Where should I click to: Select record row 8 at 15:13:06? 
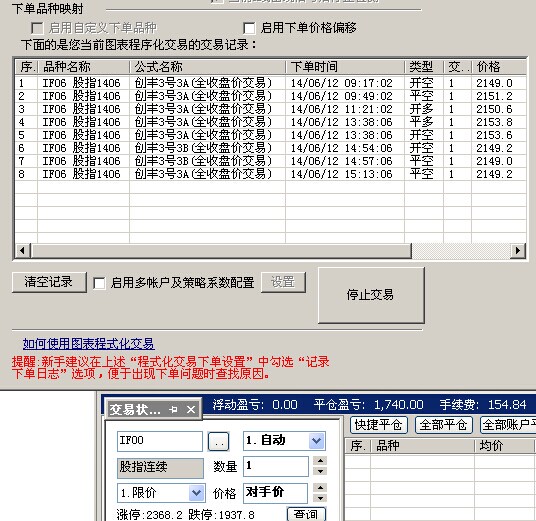[270, 174]
